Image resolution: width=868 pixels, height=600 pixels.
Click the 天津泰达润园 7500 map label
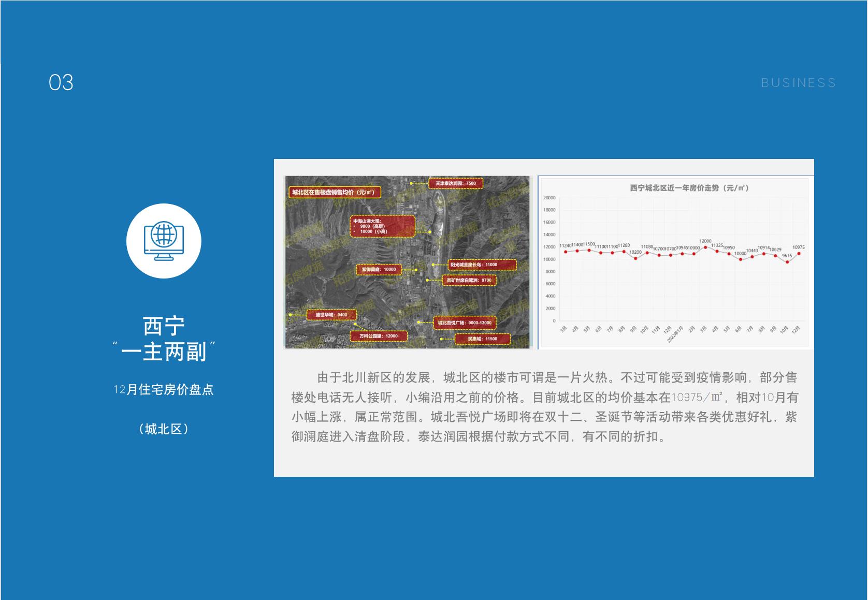coord(455,183)
